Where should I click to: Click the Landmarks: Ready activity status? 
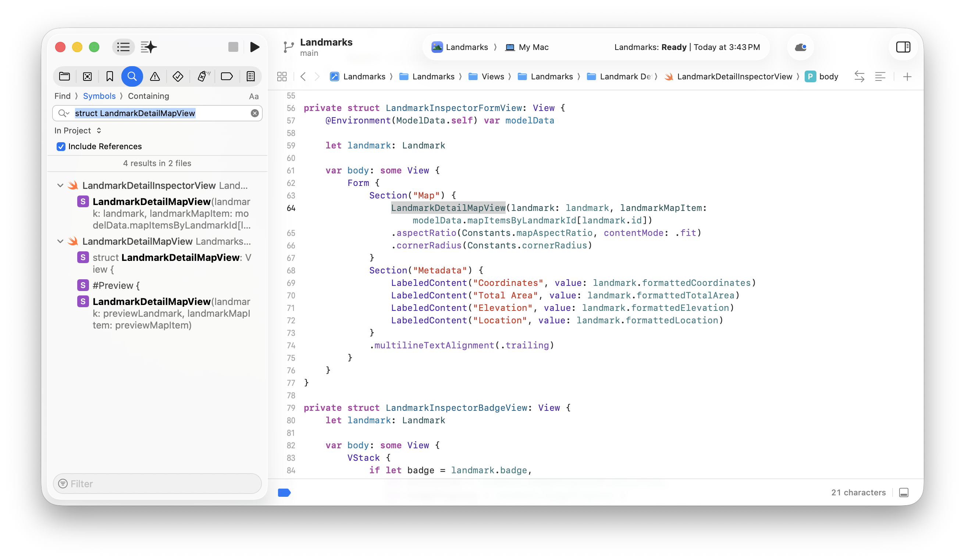pyautogui.click(x=687, y=47)
